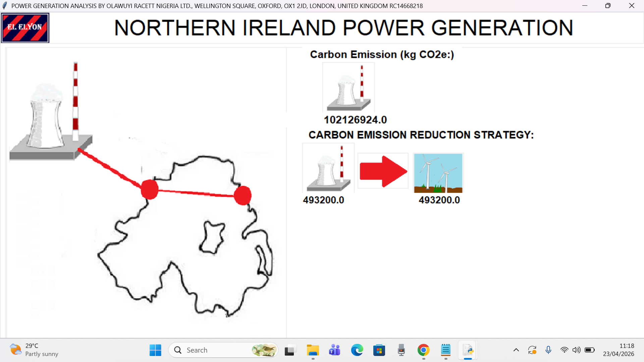Open Microsoft Store taskbar icon
The image size is (644, 362).
click(379, 350)
